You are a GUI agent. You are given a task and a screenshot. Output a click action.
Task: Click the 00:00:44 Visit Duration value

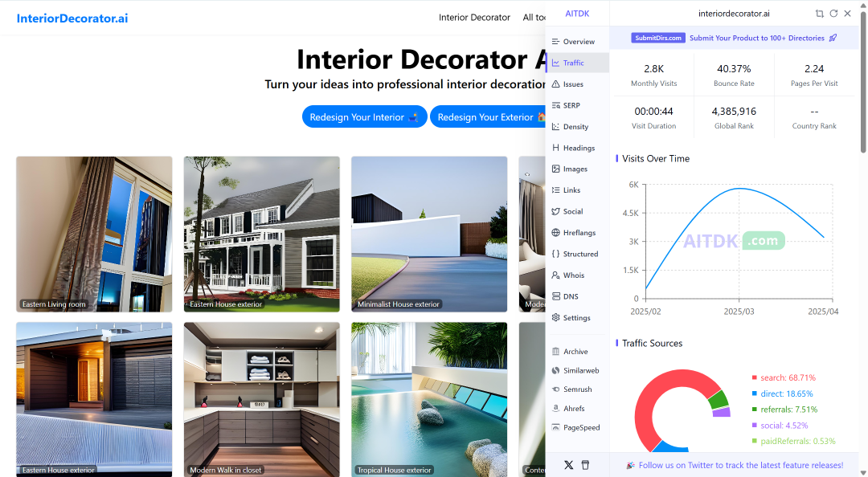click(x=653, y=112)
